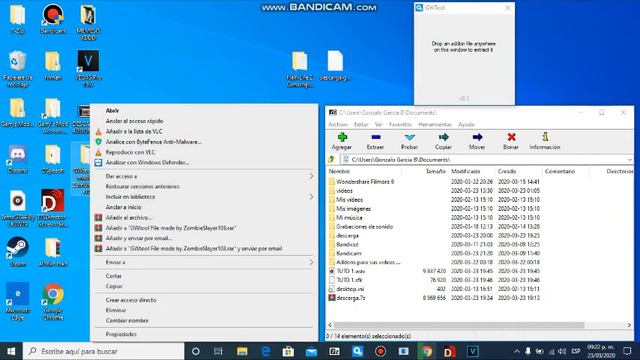Click the Borrar red X icon in 7-Zip
The width and height of the screenshot is (640, 360).
pos(511,141)
